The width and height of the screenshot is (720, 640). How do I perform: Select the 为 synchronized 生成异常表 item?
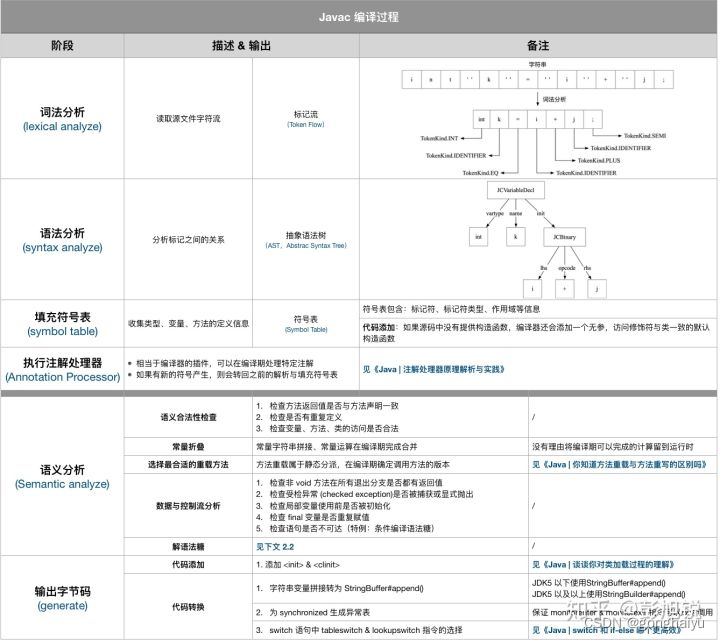click(320, 612)
